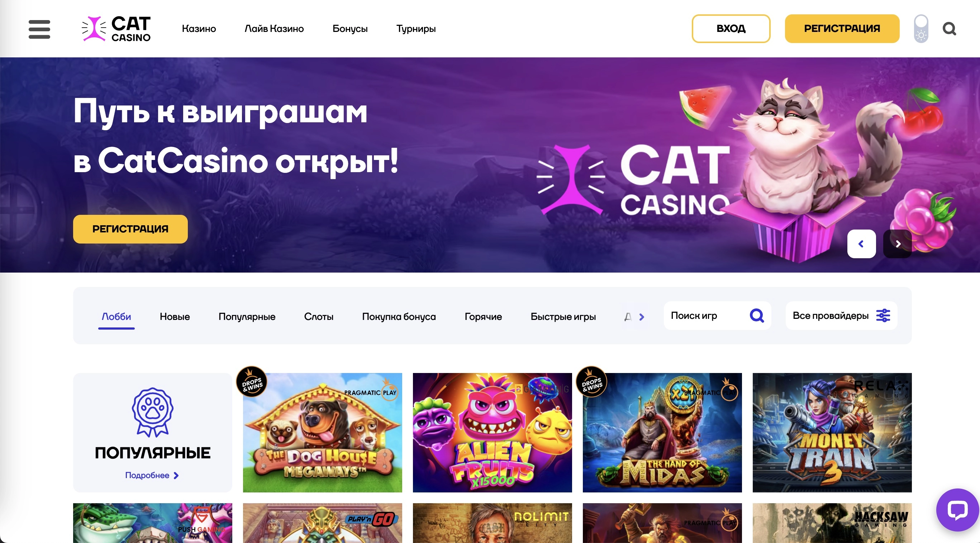This screenshot has width=980, height=543.
Task: Go to the previous banner slide
Action: click(x=861, y=244)
